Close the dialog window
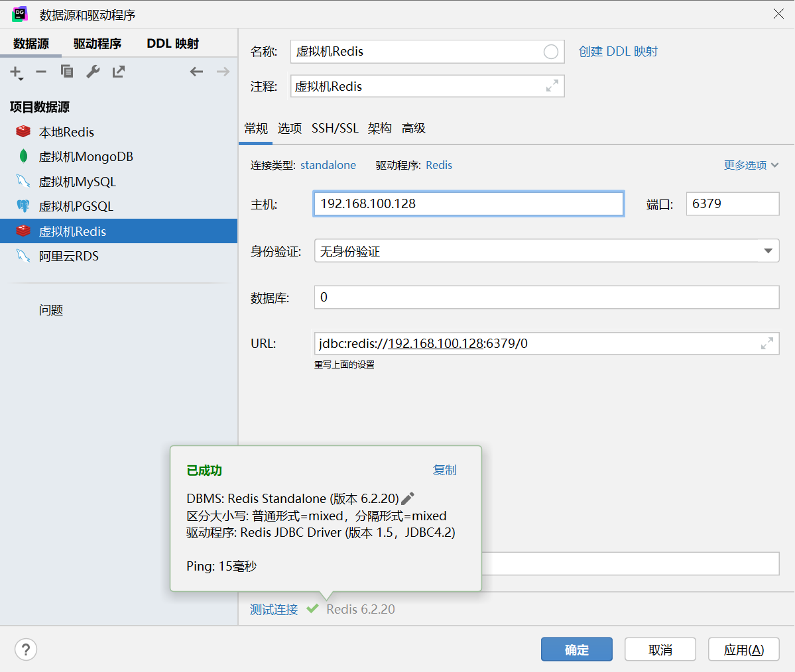The image size is (795, 672). pyautogui.click(x=779, y=14)
